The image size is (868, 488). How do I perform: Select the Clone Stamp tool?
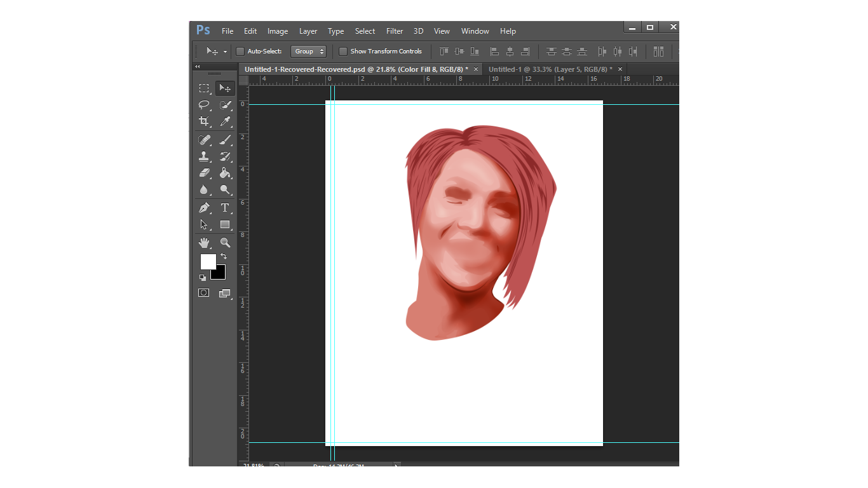point(204,156)
